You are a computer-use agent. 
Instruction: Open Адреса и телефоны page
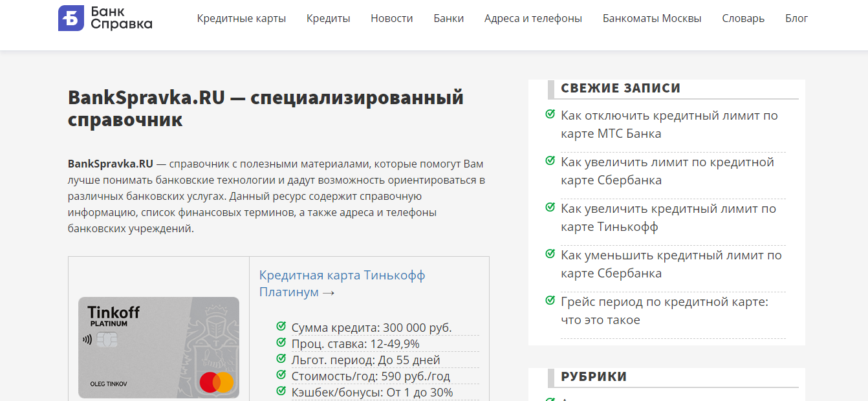tap(533, 18)
